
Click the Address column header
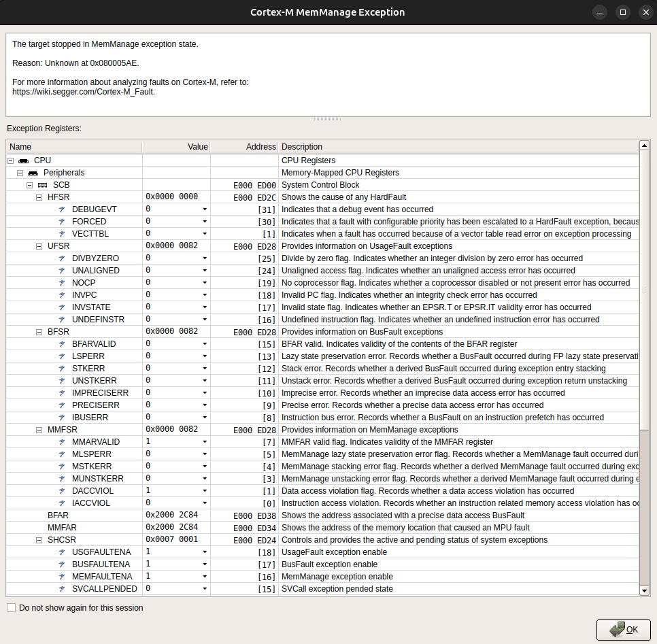244,147
